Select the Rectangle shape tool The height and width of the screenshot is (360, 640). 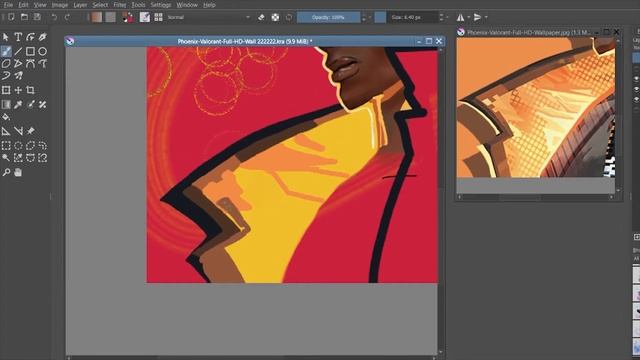(30, 51)
